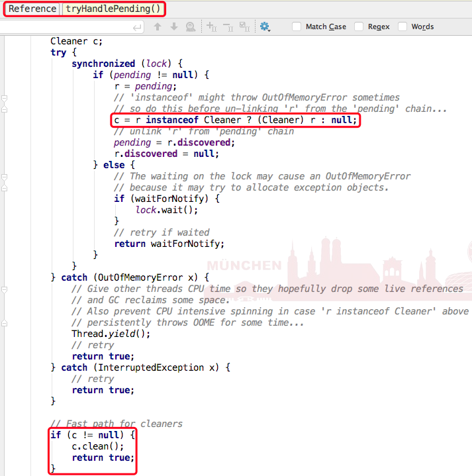Open find settings gear dropdown

tap(265, 26)
